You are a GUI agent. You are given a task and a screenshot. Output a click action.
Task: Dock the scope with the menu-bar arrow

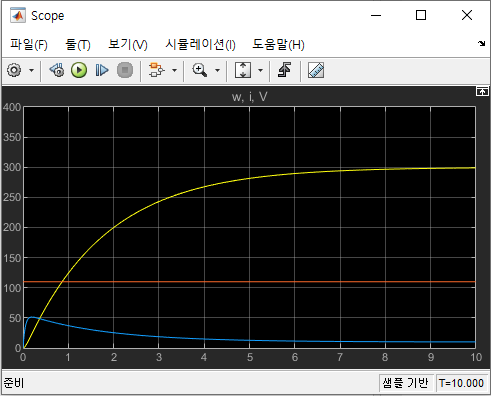pos(481,43)
